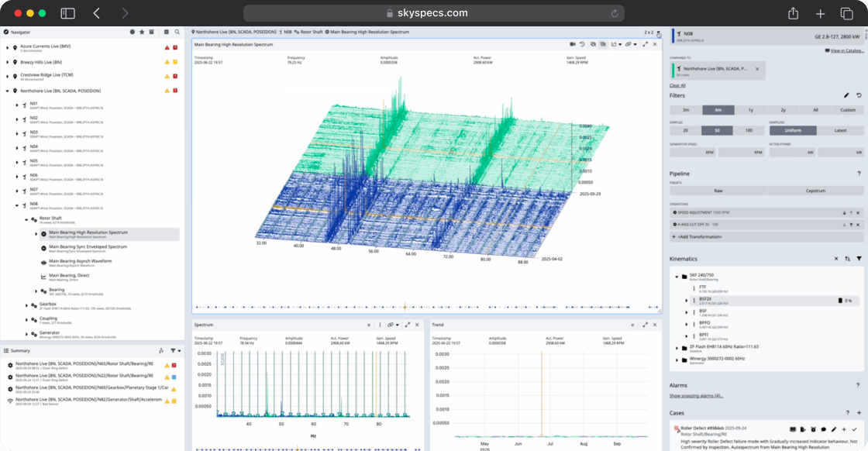
Task: Open the Alarms help question mark
Action: pyautogui.click(x=858, y=385)
